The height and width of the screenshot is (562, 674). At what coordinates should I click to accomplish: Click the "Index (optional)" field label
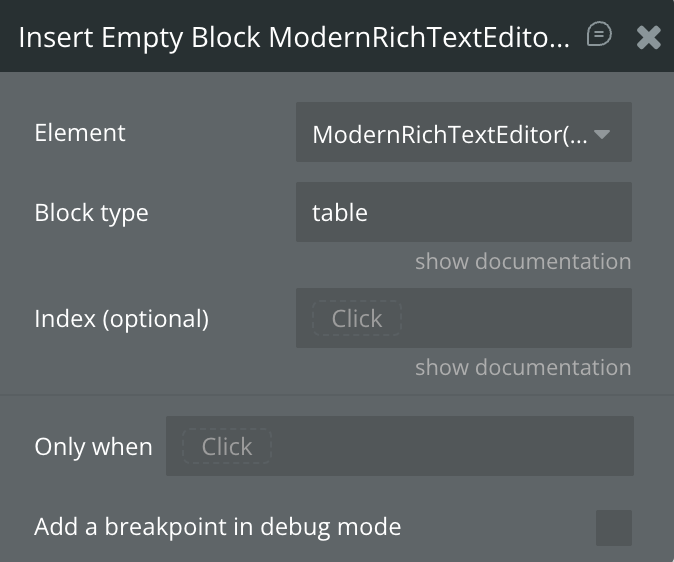[121, 319]
